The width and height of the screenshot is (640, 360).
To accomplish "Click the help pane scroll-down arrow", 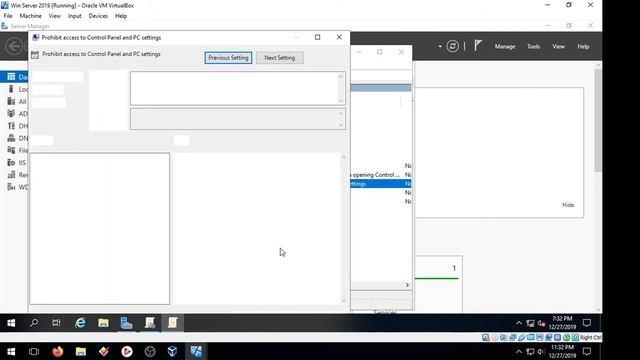I will point(343,301).
